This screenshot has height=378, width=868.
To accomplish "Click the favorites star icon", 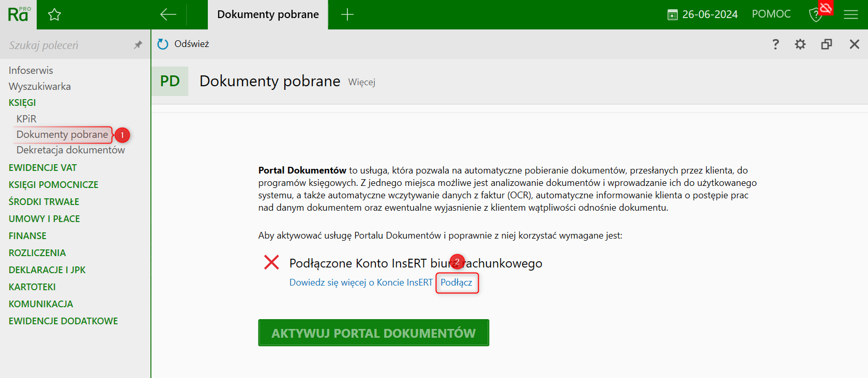I will [54, 14].
